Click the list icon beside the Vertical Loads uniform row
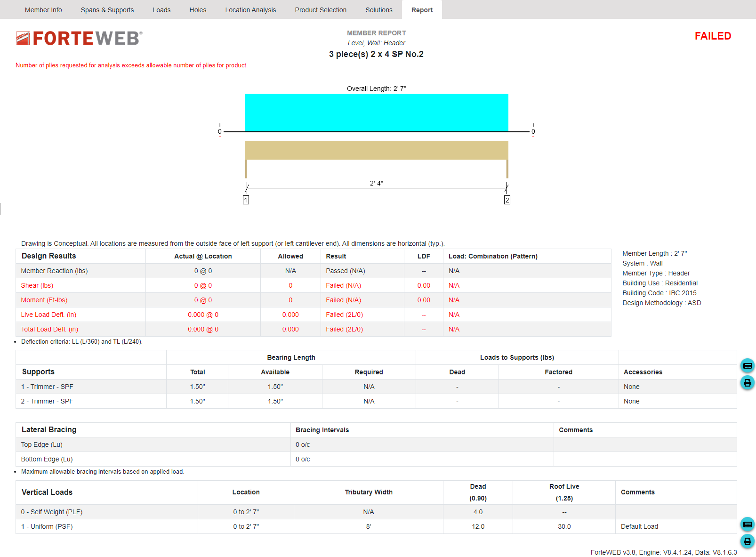 click(747, 525)
